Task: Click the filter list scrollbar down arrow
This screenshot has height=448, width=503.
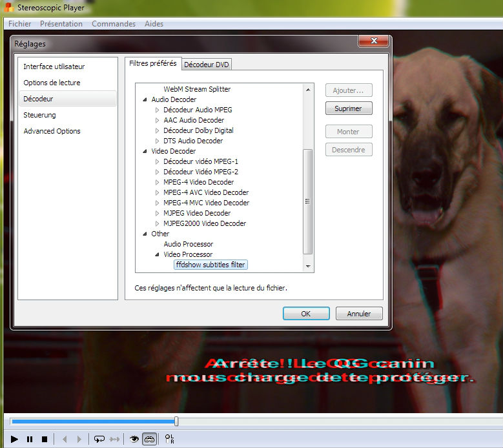Action: tap(308, 266)
